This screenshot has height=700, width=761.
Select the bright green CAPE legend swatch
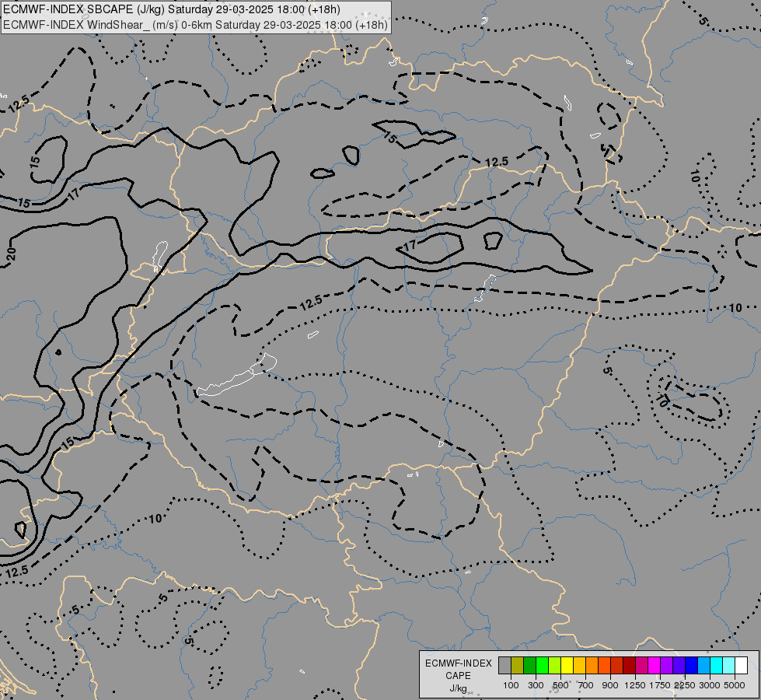(x=542, y=665)
